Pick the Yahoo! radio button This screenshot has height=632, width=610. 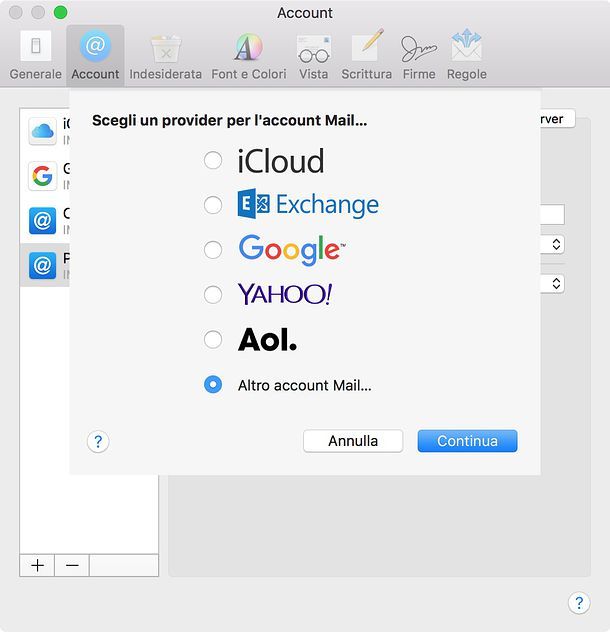[213, 295]
